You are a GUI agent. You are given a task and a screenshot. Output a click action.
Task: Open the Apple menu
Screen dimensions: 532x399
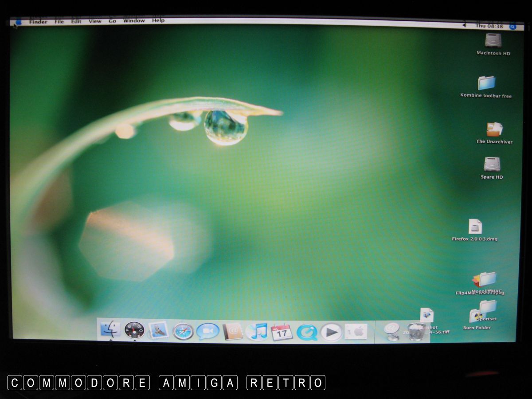(x=18, y=22)
